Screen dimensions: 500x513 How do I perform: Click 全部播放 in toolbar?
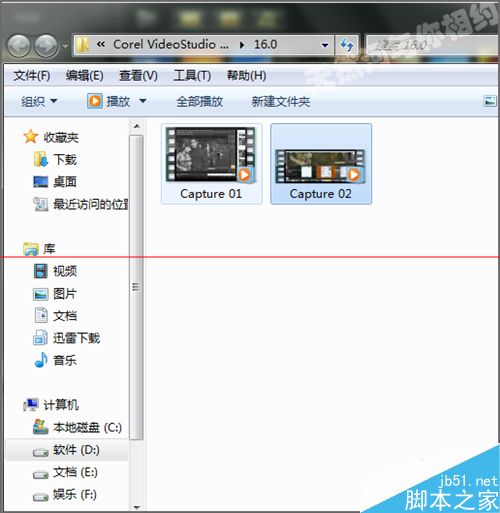pos(200,101)
